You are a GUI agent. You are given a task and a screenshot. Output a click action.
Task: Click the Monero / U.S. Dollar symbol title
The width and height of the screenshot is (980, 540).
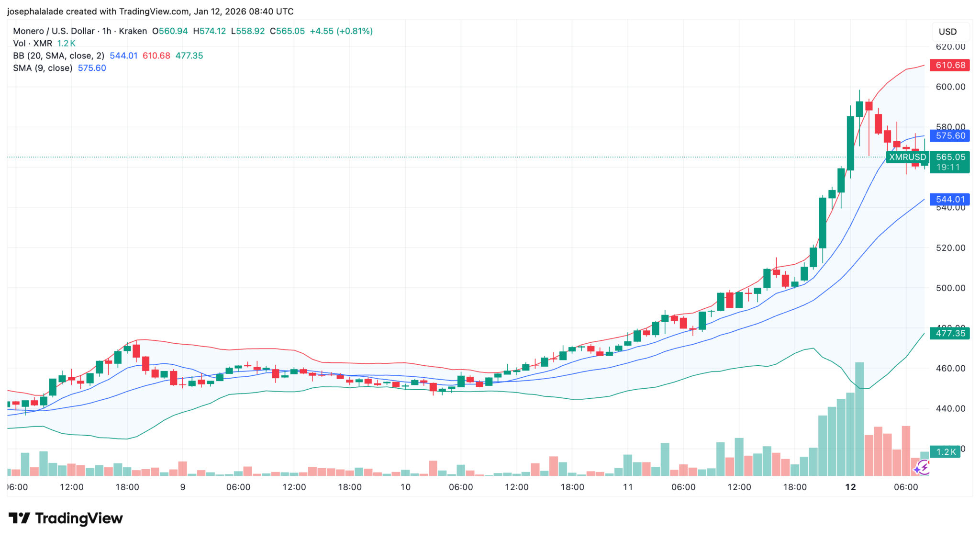[x=54, y=31]
